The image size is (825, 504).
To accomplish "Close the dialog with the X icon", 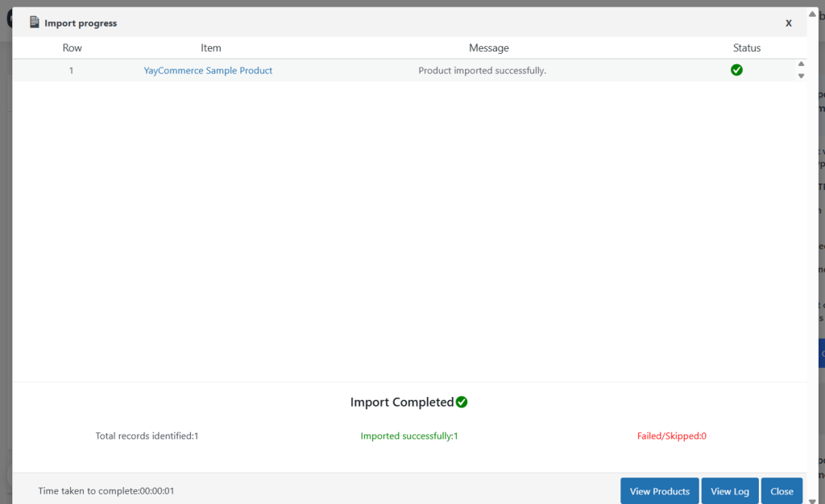I will tap(789, 23).
